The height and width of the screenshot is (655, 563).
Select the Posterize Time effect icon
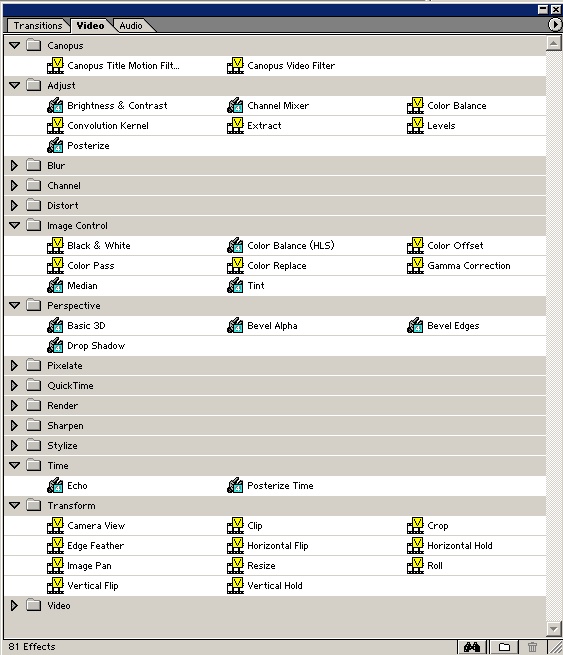coord(235,485)
